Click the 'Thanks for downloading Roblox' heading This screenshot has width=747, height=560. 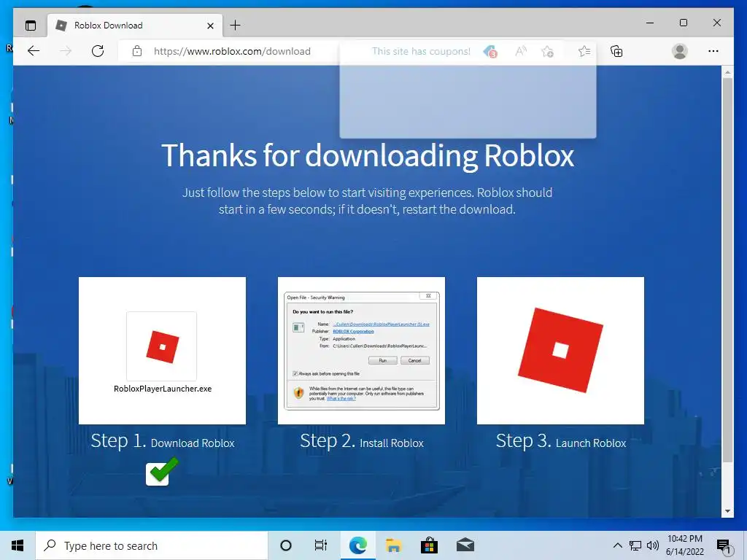tap(368, 155)
